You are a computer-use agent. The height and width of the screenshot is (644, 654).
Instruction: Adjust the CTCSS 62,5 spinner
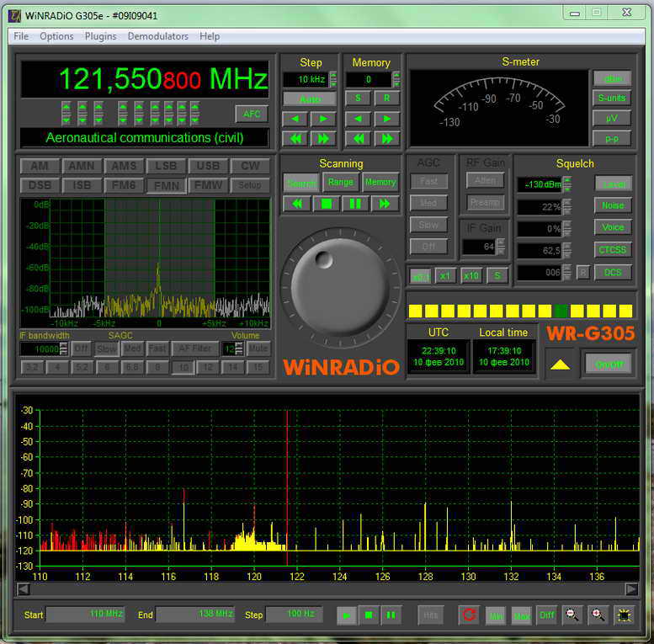coord(566,251)
